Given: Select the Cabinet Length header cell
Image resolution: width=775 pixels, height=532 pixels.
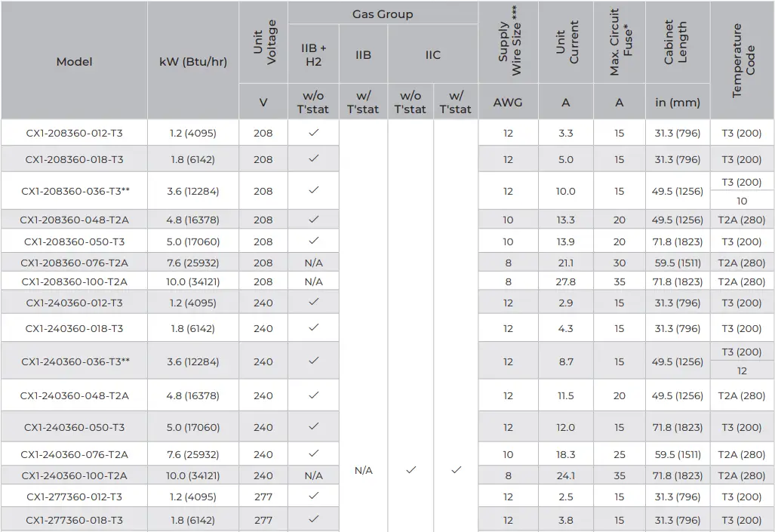Looking at the screenshot, I should [677, 42].
